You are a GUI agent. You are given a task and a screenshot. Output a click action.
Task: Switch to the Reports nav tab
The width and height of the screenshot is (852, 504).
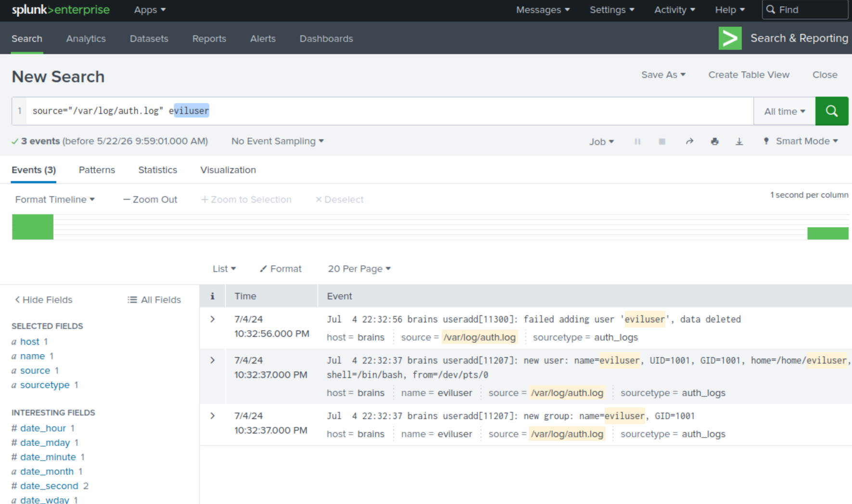[209, 38]
